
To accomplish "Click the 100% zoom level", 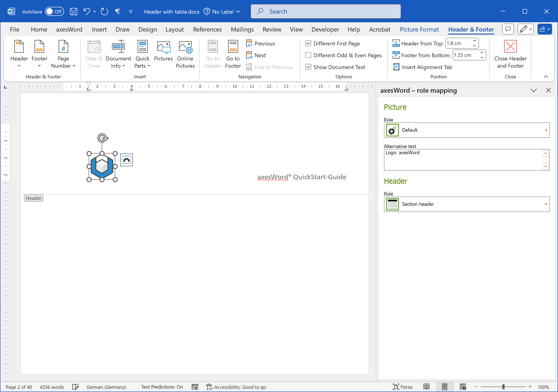I will 543,387.
